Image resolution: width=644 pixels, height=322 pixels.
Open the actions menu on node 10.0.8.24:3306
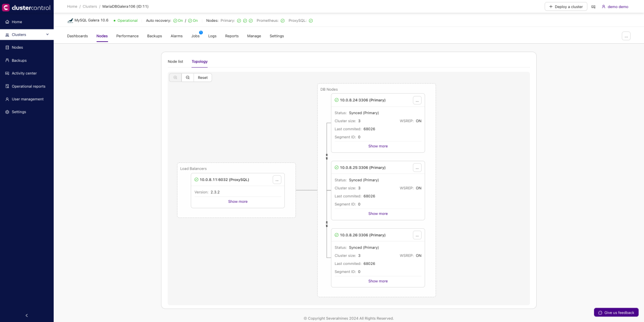click(417, 100)
